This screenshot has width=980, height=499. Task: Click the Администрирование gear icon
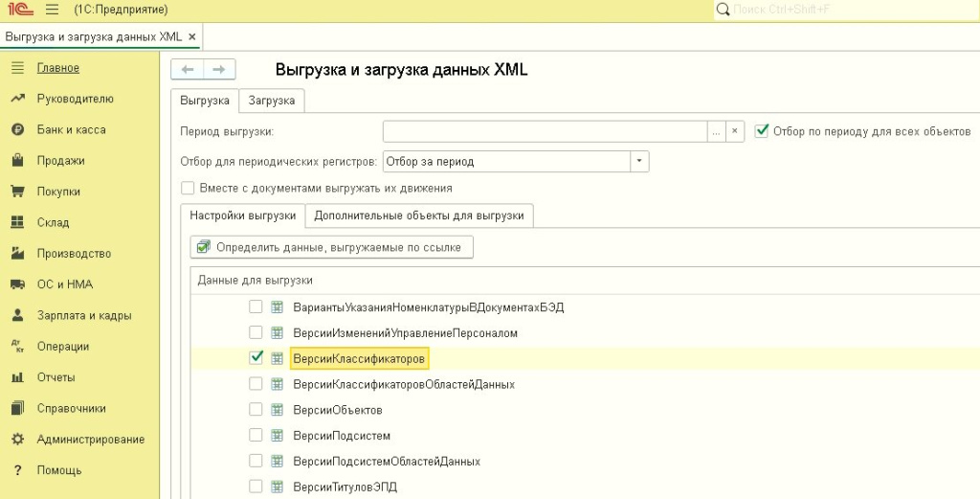click(17, 439)
